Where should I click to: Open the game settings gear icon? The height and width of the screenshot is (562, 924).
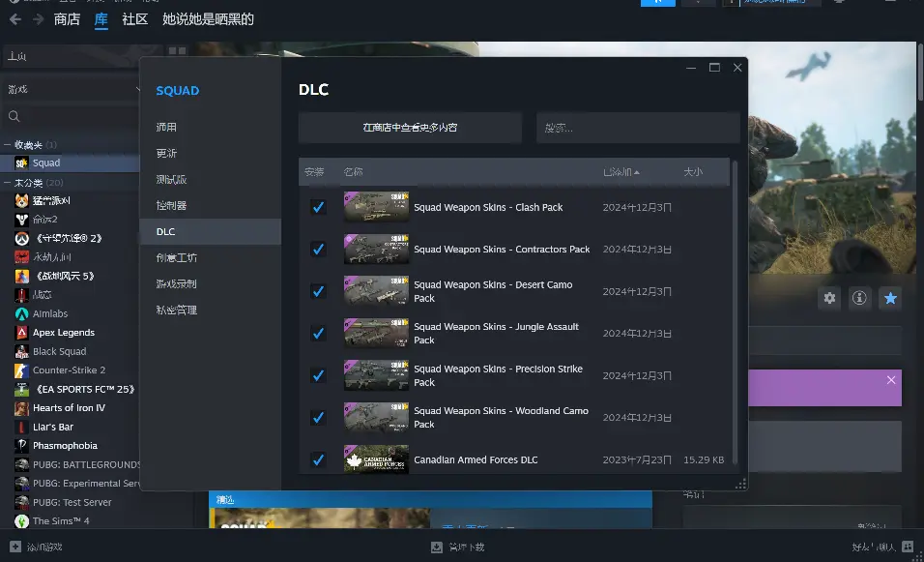tap(829, 298)
